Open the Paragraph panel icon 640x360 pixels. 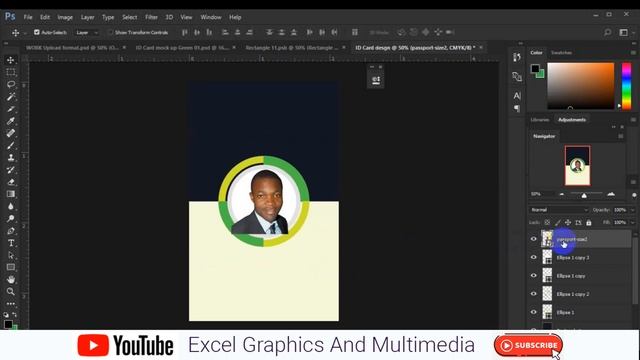[x=517, y=108]
